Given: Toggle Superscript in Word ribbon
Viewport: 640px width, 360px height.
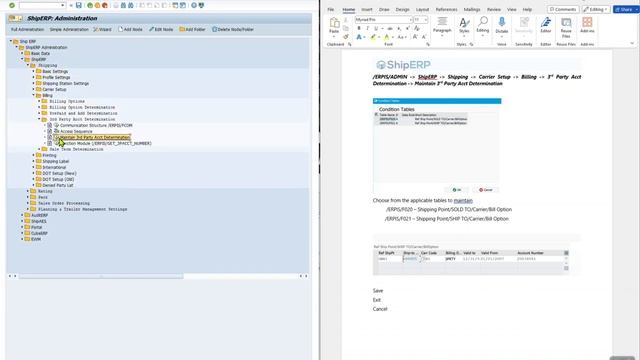Looking at the screenshot, I should tap(407, 28).
